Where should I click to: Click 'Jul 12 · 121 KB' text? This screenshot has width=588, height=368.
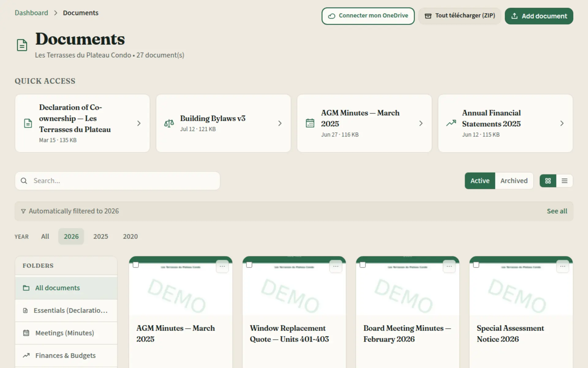coord(198,129)
